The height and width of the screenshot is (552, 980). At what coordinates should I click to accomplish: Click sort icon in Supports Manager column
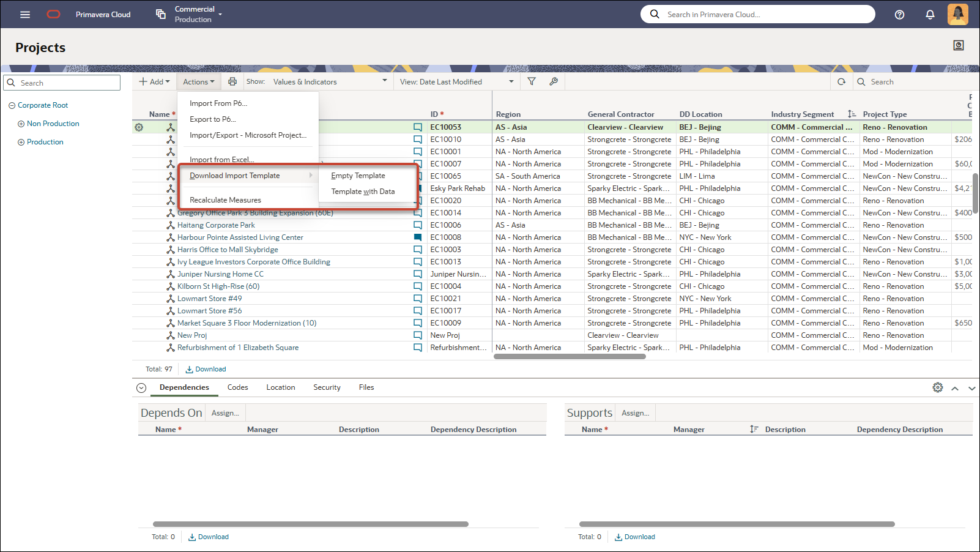[x=754, y=430]
